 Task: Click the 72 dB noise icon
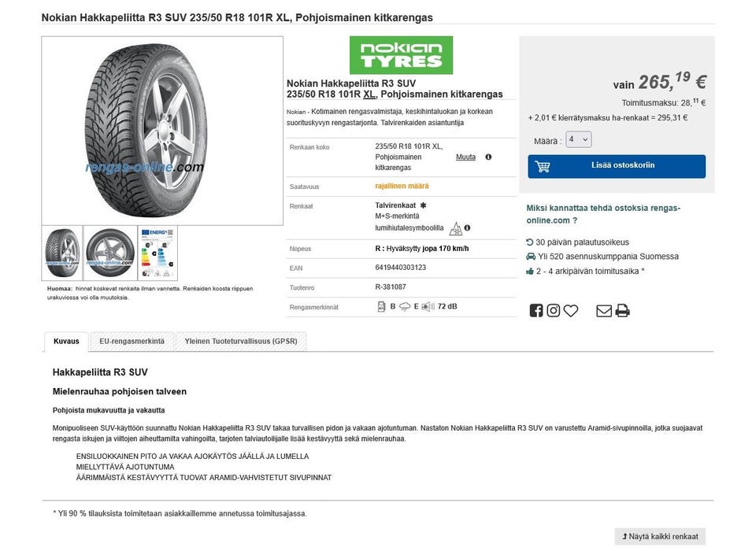coord(427,306)
